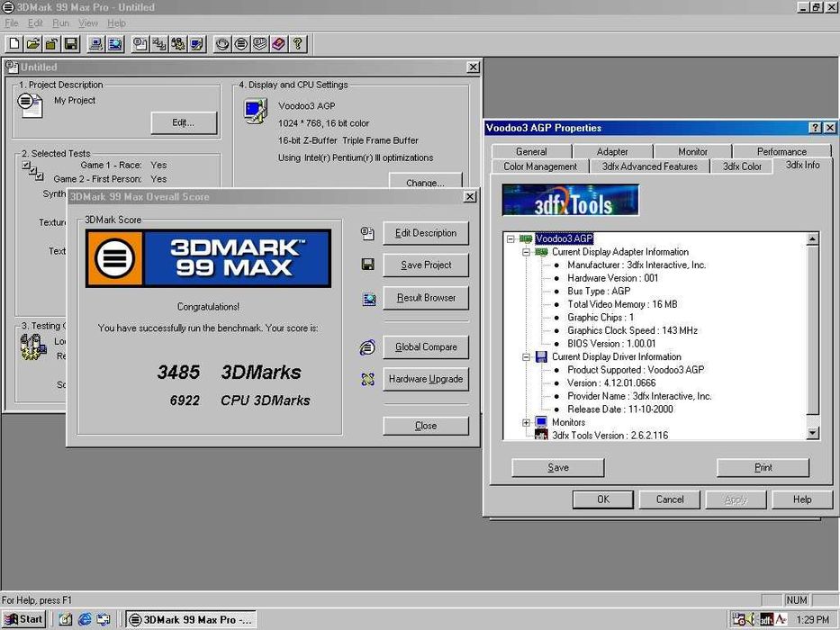Click the Edit Description button
The height and width of the screenshot is (630, 840).
click(x=426, y=233)
